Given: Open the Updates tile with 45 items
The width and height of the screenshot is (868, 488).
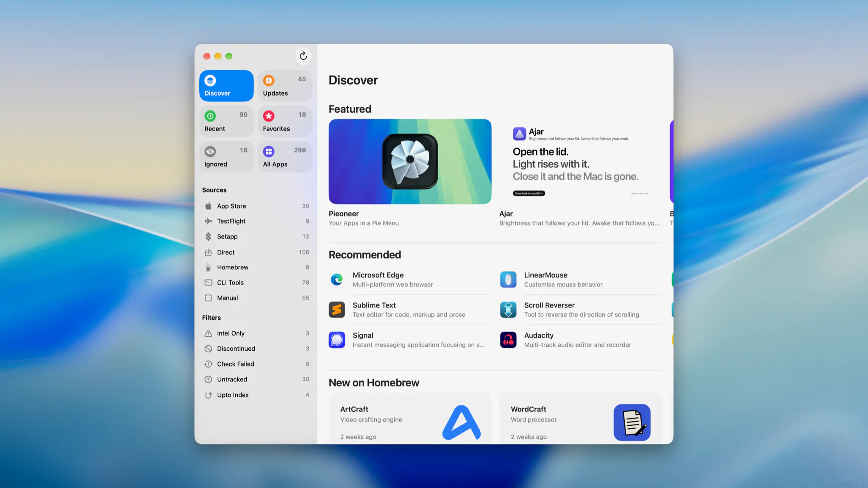Looking at the screenshot, I should tap(285, 86).
